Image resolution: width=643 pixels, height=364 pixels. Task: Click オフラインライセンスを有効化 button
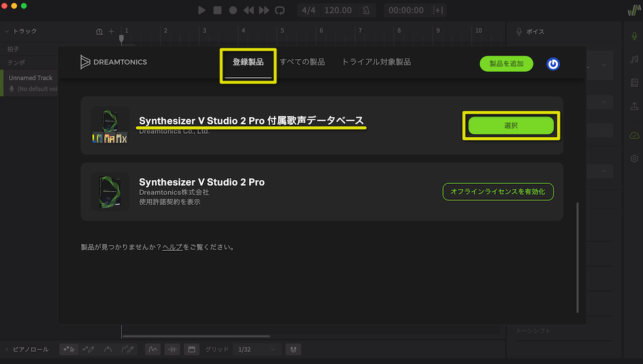[x=498, y=192]
